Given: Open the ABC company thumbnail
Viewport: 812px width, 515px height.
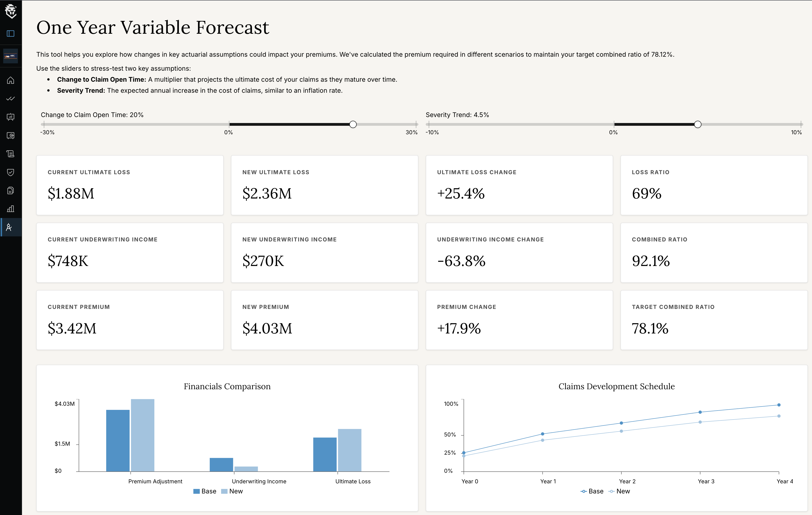Looking at the screenshot, I should [11, 56].
